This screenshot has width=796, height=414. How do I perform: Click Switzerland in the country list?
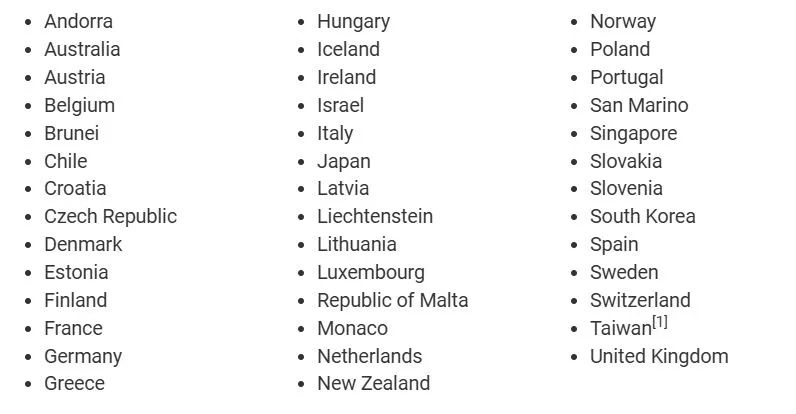tap(640, 300)
